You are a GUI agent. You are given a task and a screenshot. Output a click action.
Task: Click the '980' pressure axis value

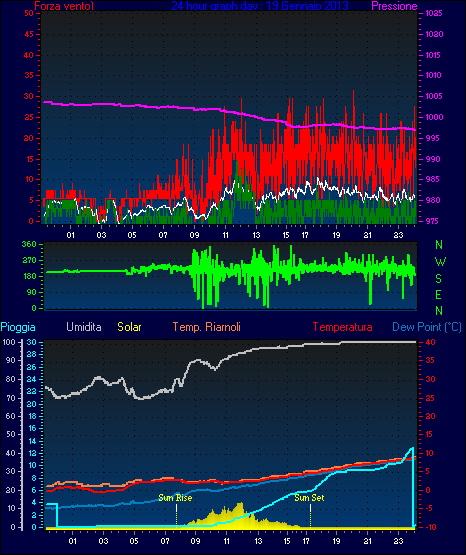tap(433, 200)
